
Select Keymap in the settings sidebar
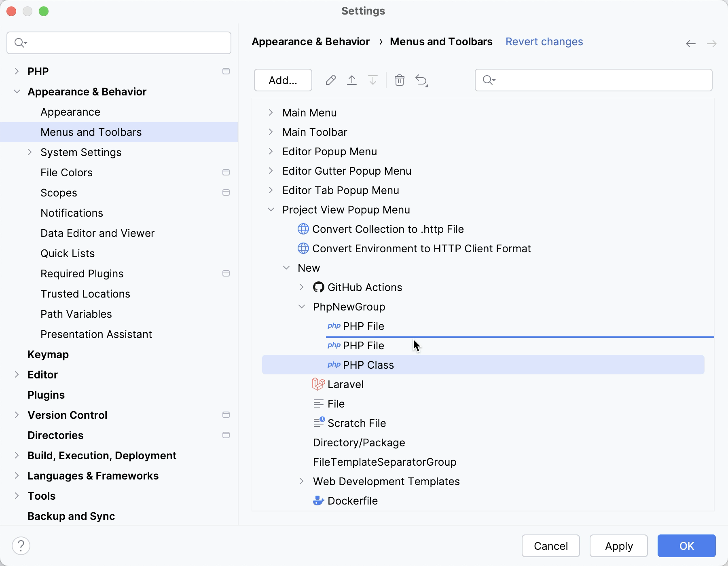[48, 355]
